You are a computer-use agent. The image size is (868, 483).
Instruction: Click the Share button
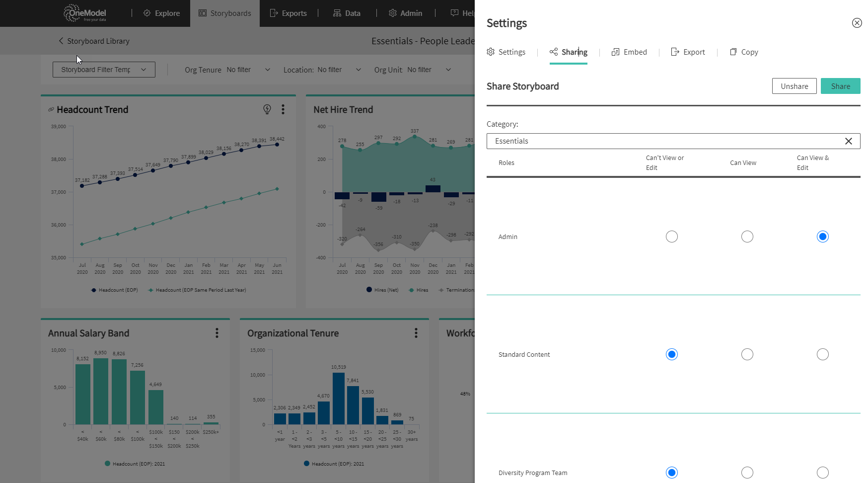click(x=840, y=86)
